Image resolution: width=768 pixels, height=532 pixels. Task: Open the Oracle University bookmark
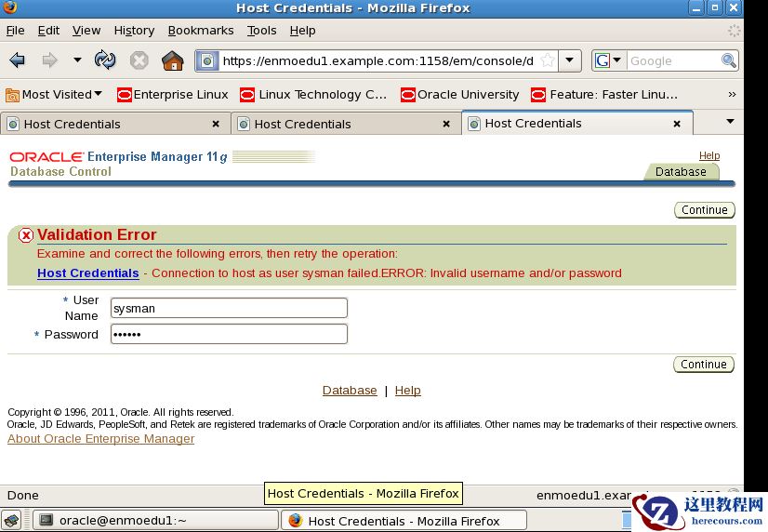[x=459, y=94]
